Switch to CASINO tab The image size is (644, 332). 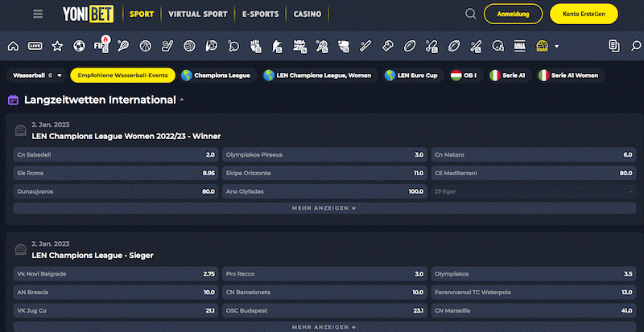tap(308, 14)
